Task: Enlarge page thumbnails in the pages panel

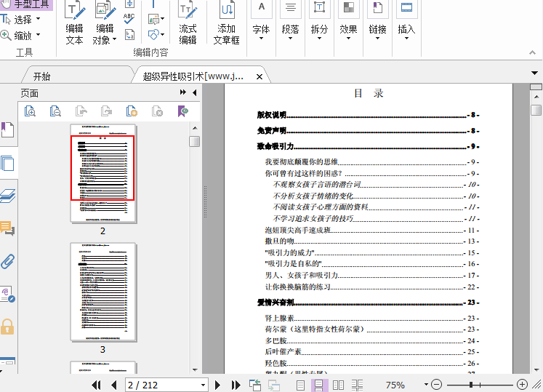Action: point(30,111)
